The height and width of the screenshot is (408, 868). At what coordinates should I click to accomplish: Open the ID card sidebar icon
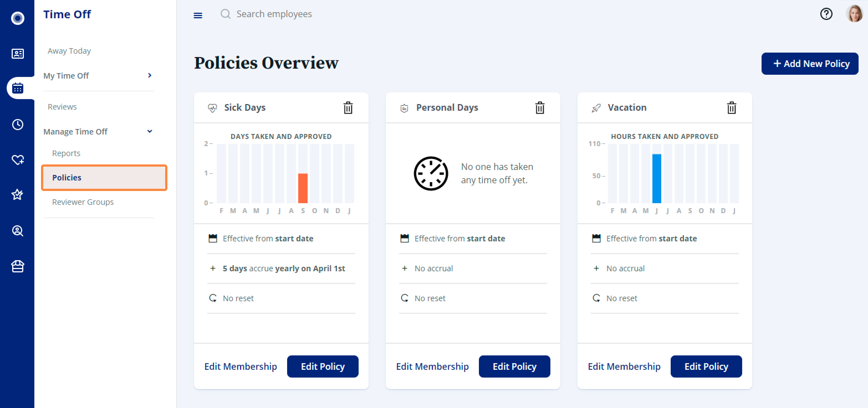point(17,53)
